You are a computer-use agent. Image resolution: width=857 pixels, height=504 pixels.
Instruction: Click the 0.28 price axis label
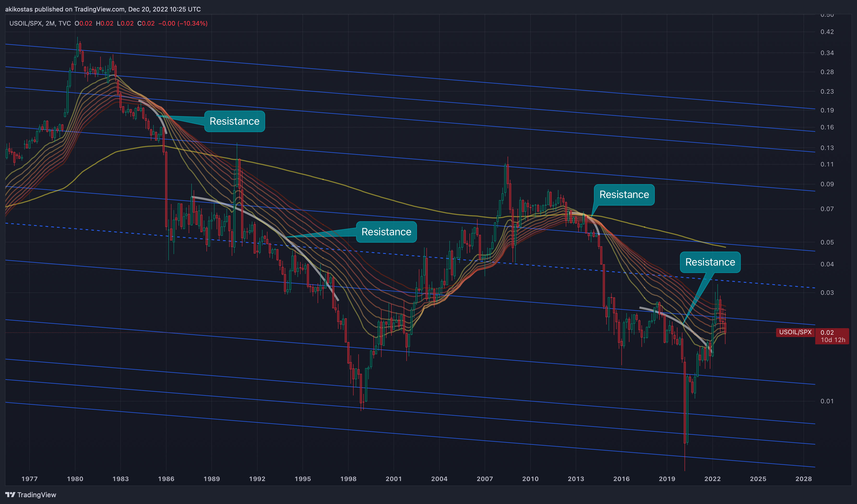pyautogui.click(x=827, y=72)
